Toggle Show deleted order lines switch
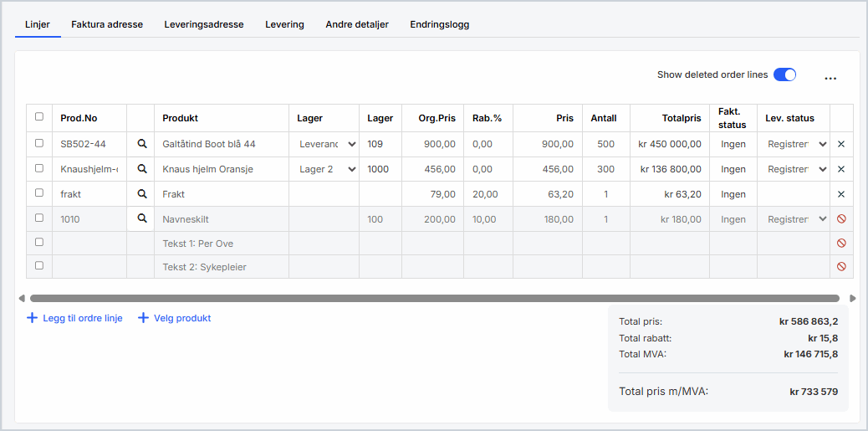 (x=784, y=74)
